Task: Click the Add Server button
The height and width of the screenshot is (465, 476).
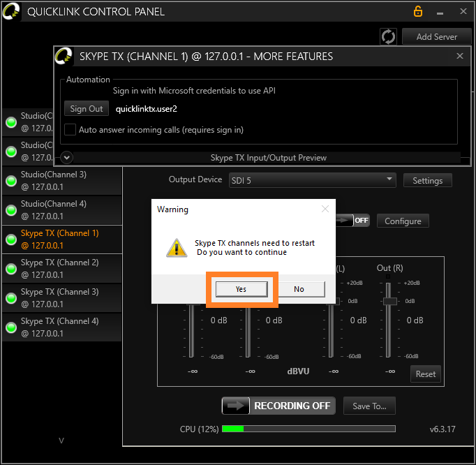Action: tap(436, 37)
